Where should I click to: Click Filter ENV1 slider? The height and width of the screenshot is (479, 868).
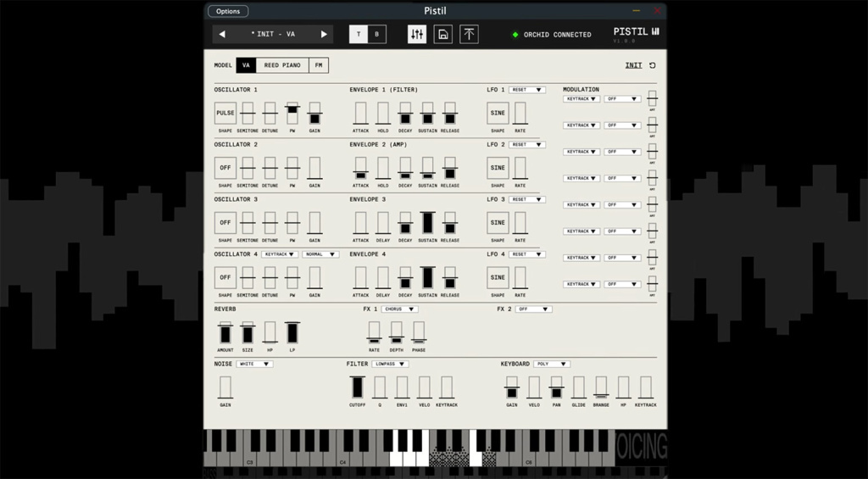(x=402, y=387)
